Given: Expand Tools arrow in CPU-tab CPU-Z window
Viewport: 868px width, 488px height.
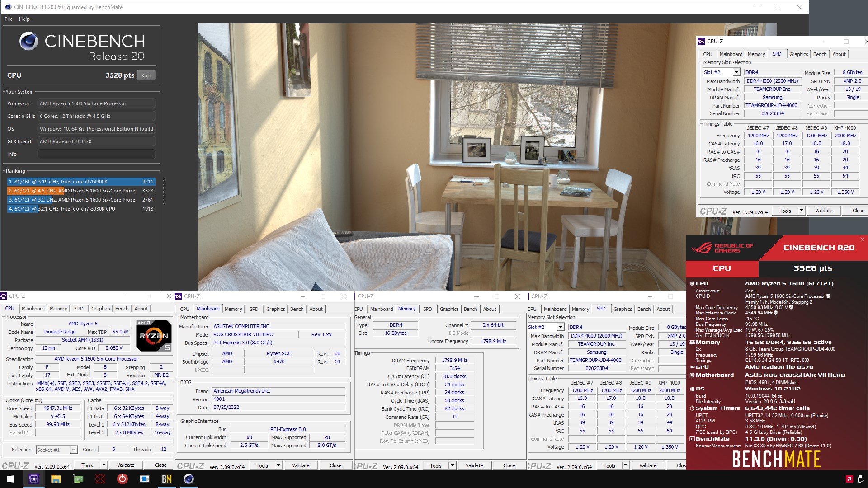Looking at the screenshot, I should coord(104,465).
